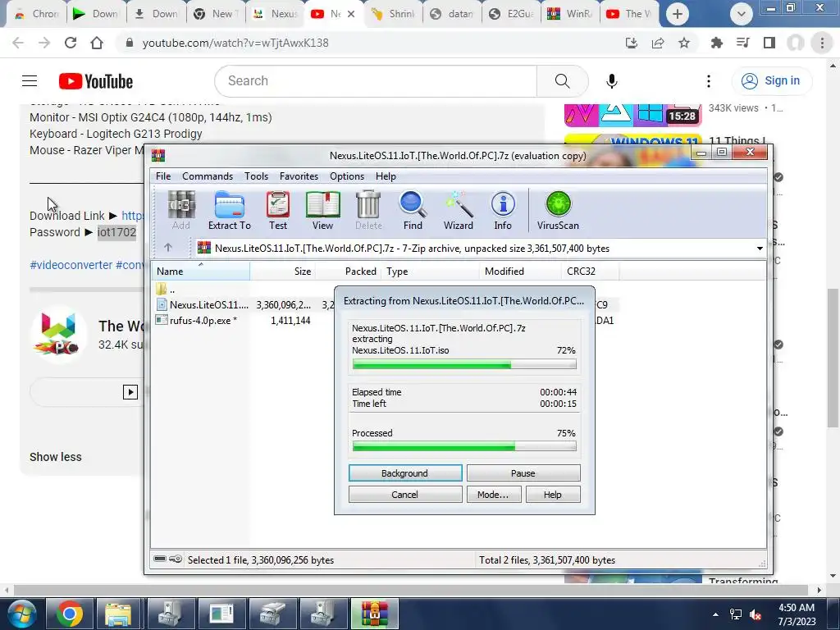Click the View file icon in WinRAR
840x630 pixels.
click(322, 210)
